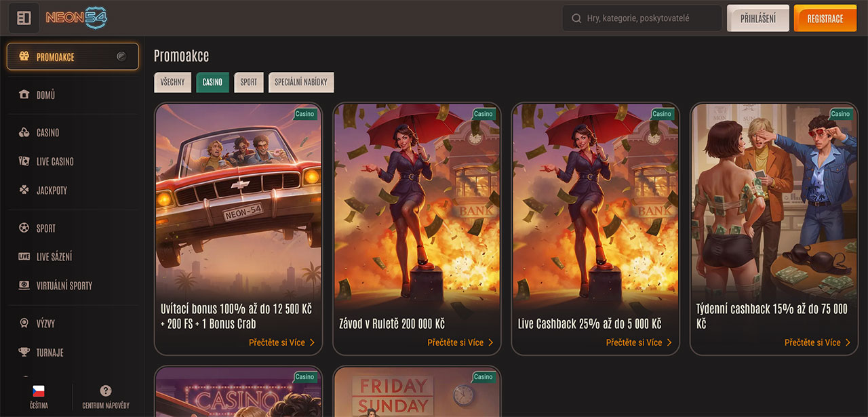Click the Závod v Ruletě 200 000 Kč title
Viewport: 868px width, 417px height.
[x=392, y=324]
